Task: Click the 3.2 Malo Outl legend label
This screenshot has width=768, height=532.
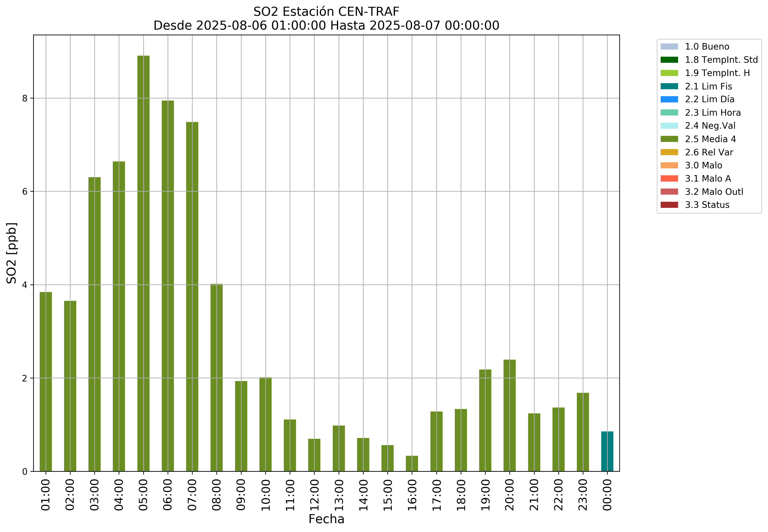Action: pos(714,192)
